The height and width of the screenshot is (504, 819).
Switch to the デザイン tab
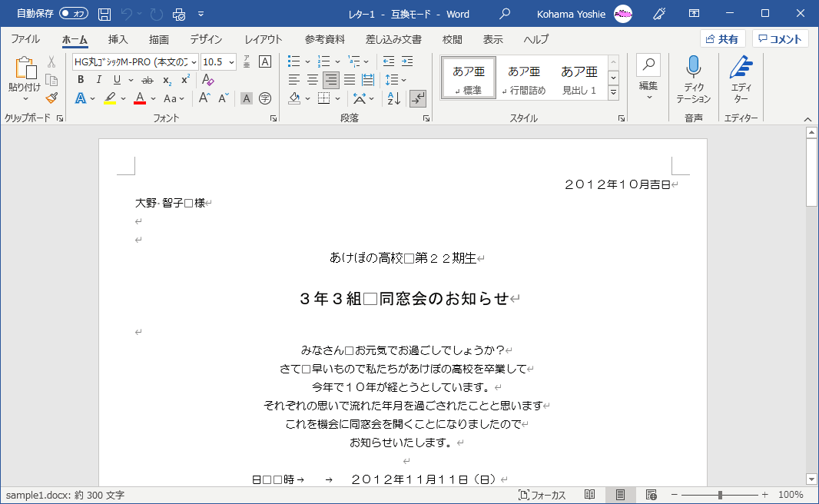pos(206,39)
